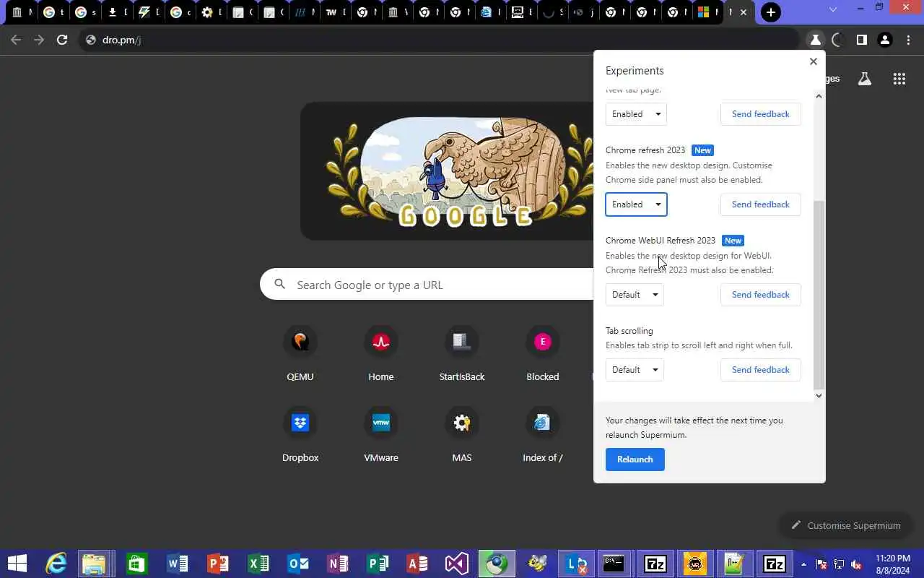924x578 pixels.
Task: Open the StartIsBack shortcut
Action: point(462,354)
